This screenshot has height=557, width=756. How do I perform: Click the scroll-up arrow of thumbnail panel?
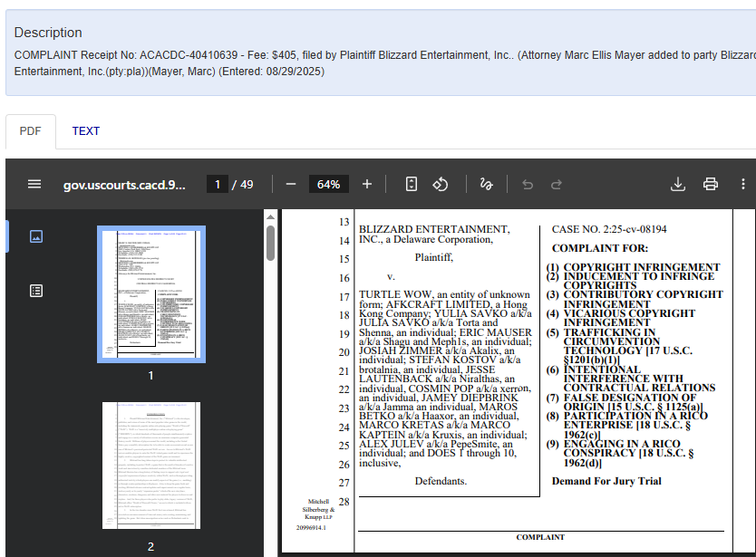[x=270, y=217]
